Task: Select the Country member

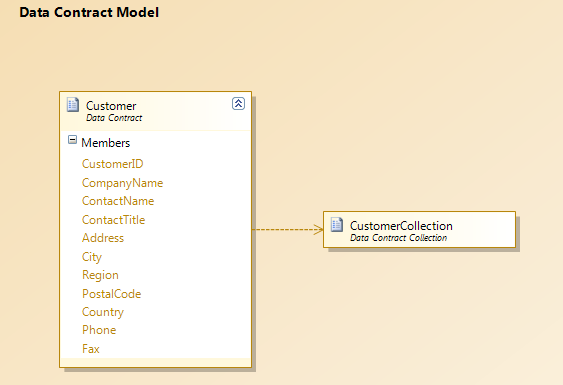Action: [103, 312]
